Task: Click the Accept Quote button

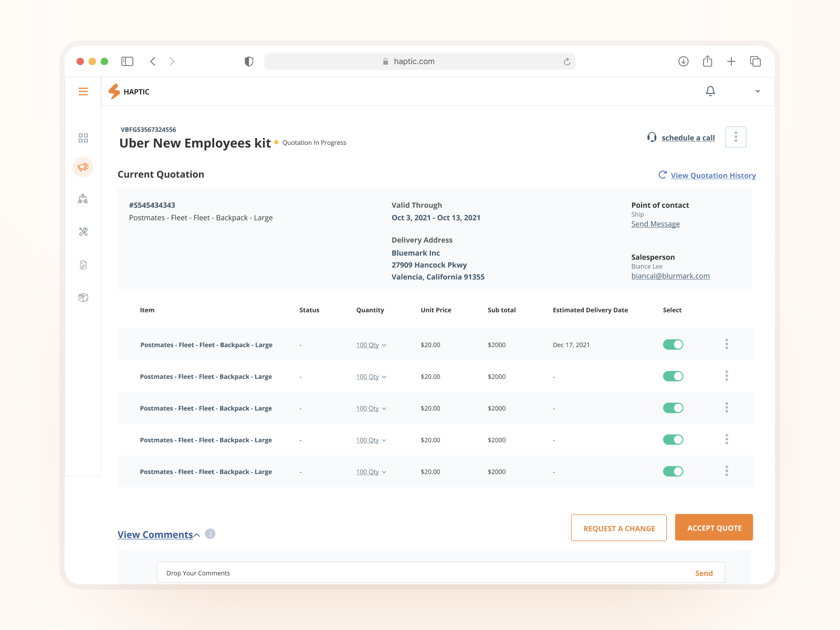Action: coord(713,528)
